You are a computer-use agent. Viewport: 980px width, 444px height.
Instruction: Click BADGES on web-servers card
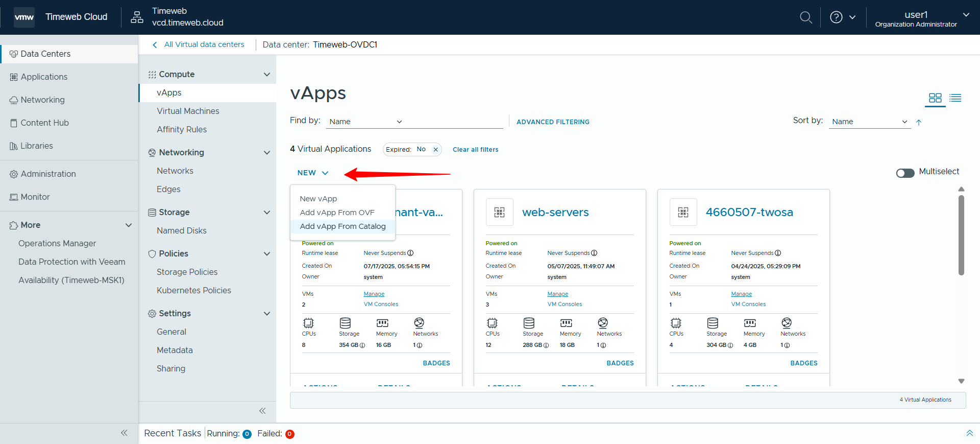[x=620, y=363]
